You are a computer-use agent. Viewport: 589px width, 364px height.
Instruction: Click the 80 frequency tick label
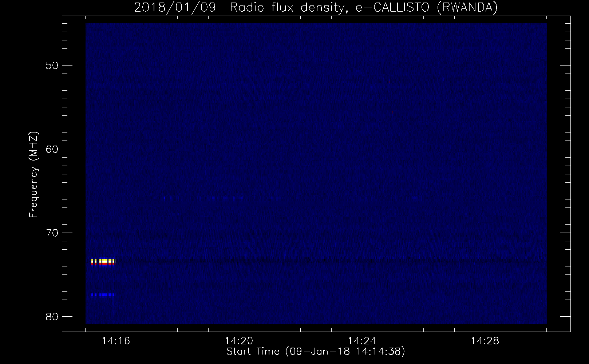click(52, 317)
